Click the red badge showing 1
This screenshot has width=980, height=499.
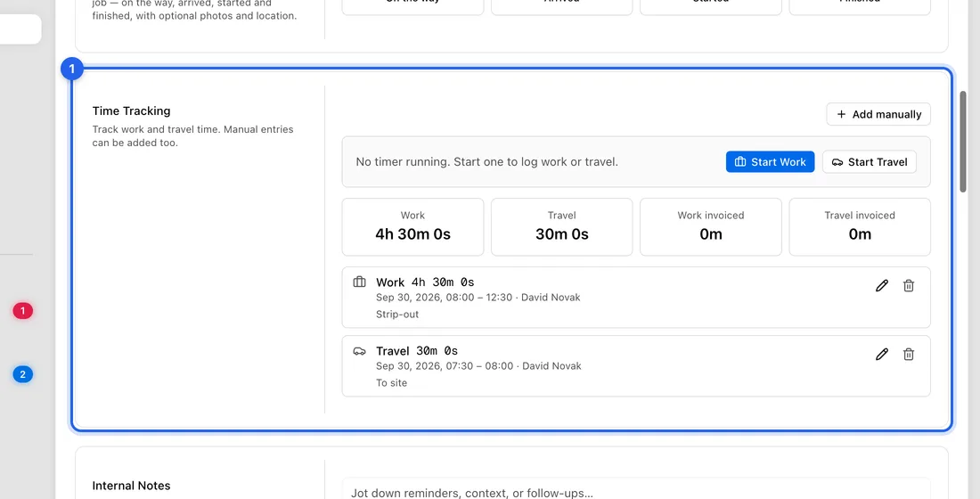pyautogui.click(x=23, y=311)
